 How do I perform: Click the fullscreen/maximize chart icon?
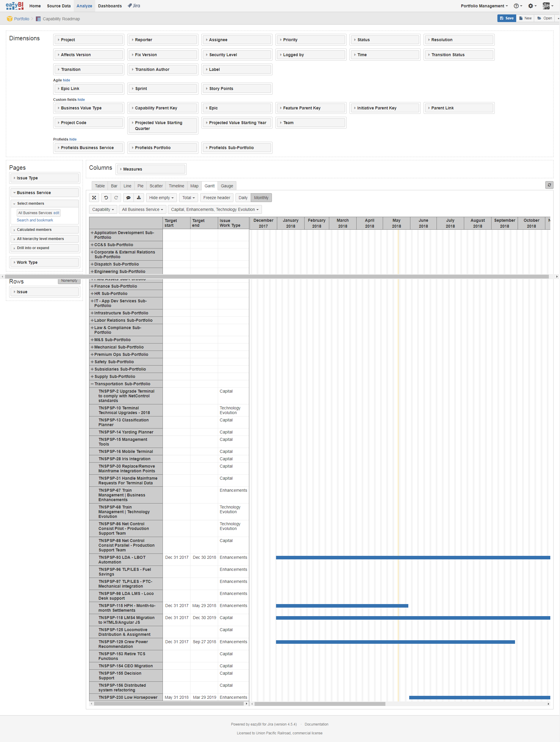tap(94, 198)
